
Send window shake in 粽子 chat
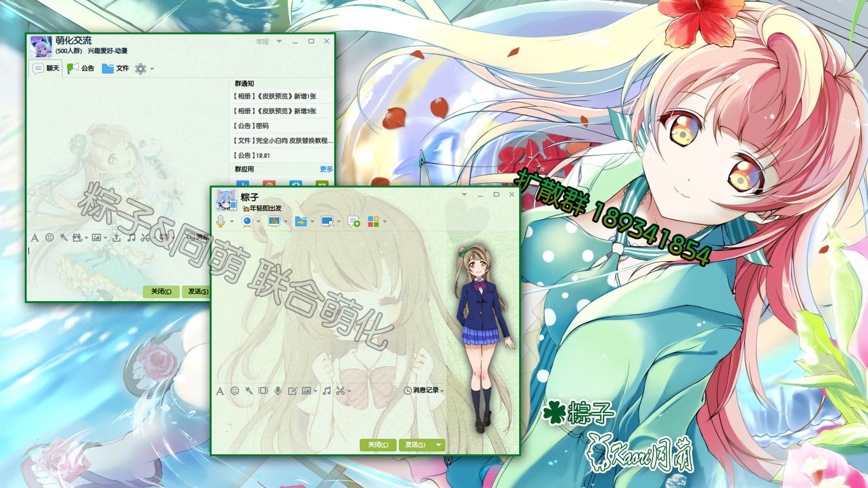263,391
